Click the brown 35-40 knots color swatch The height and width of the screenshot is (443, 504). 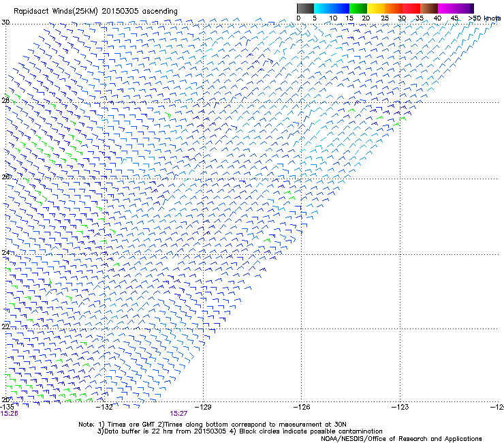click(429, 8)
